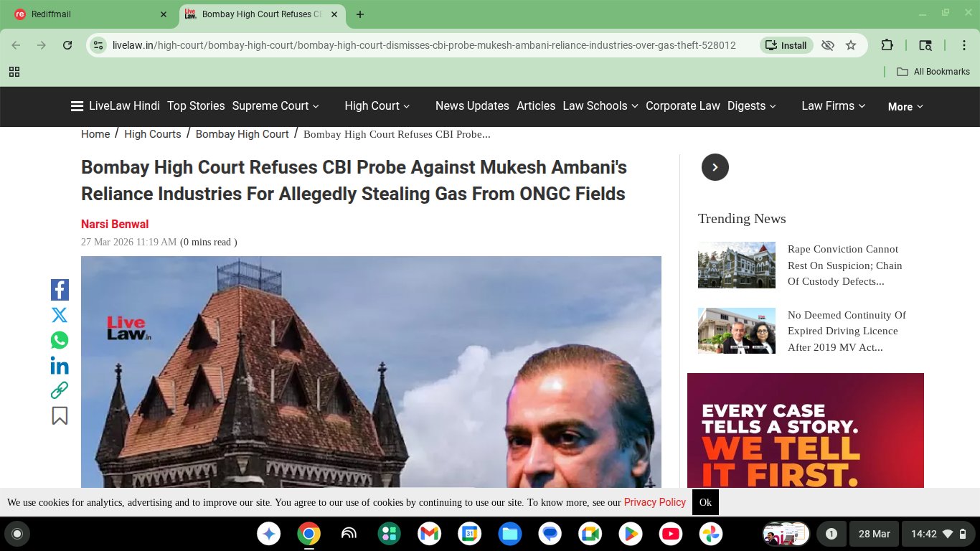This screenshot has height=551, width=980.
Task: Toggle the crossed-eye tracking protection icon
Action: [828, 45]
